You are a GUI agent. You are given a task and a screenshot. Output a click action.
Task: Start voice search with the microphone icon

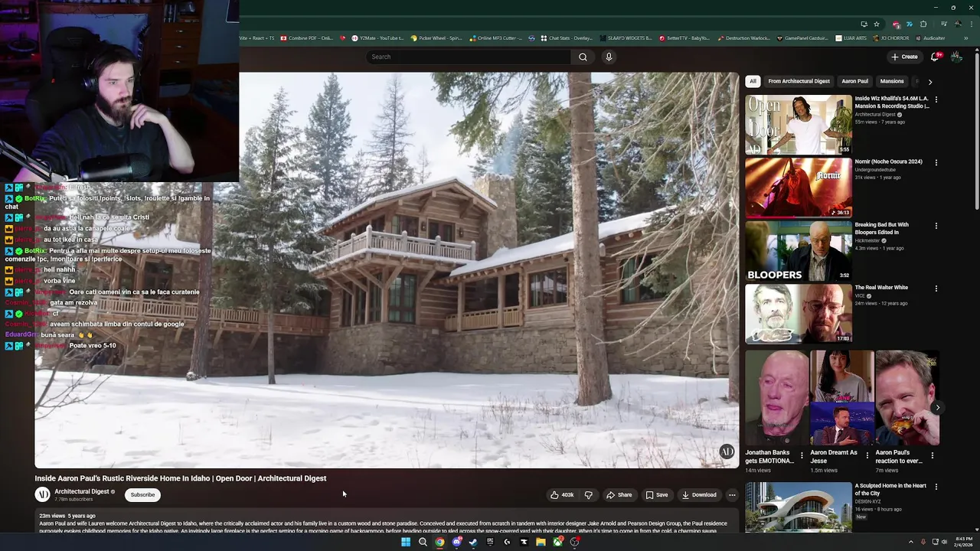(609, 57)
